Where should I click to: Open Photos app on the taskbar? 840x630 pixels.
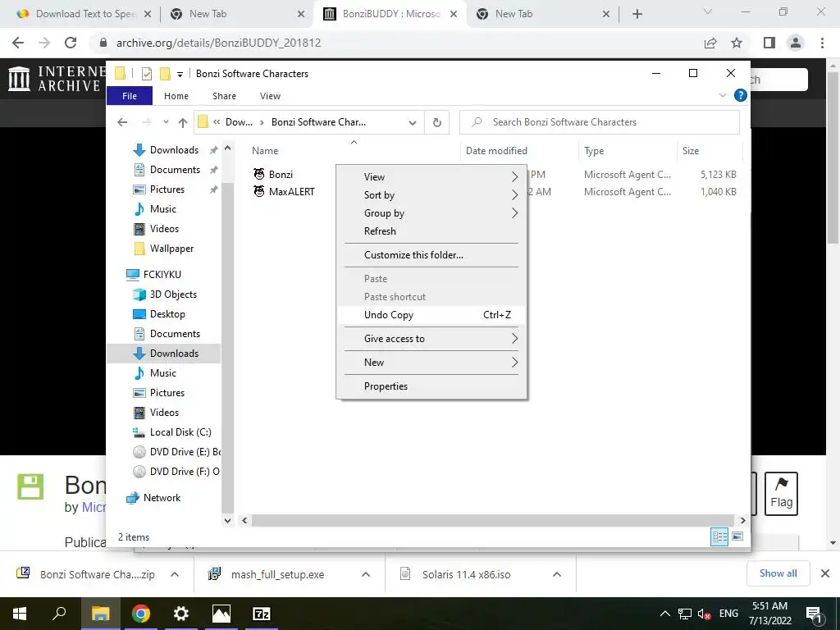[221, 614]
